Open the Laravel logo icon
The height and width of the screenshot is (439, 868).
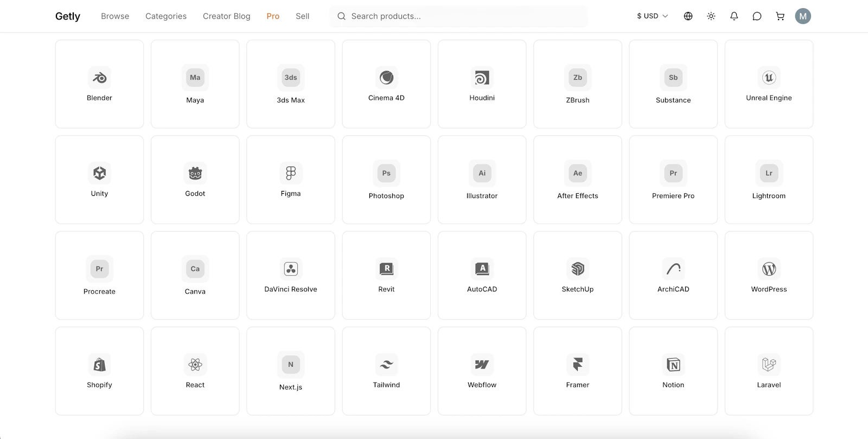pyautogui.click(x=769, y=365)
